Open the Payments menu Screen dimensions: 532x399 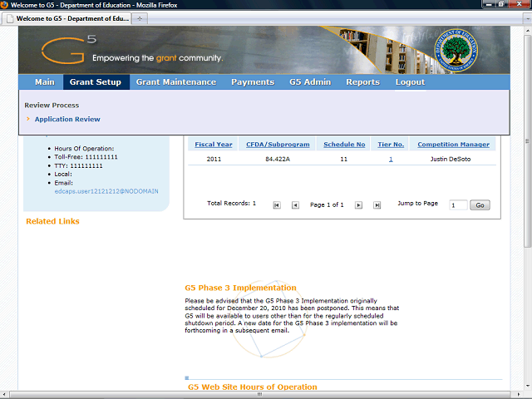point(253,82)
